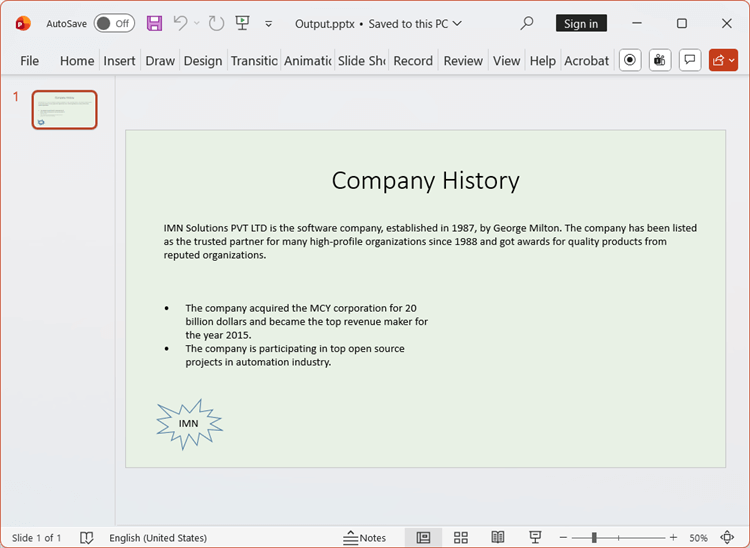
Task: Click the PowerPoint app logo icon
Action: [23, 23]
